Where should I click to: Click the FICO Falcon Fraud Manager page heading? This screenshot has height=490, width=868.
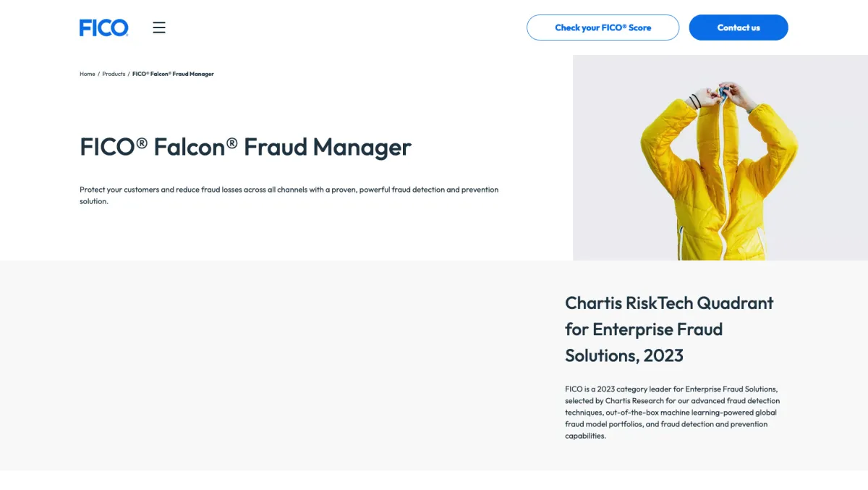245,147
